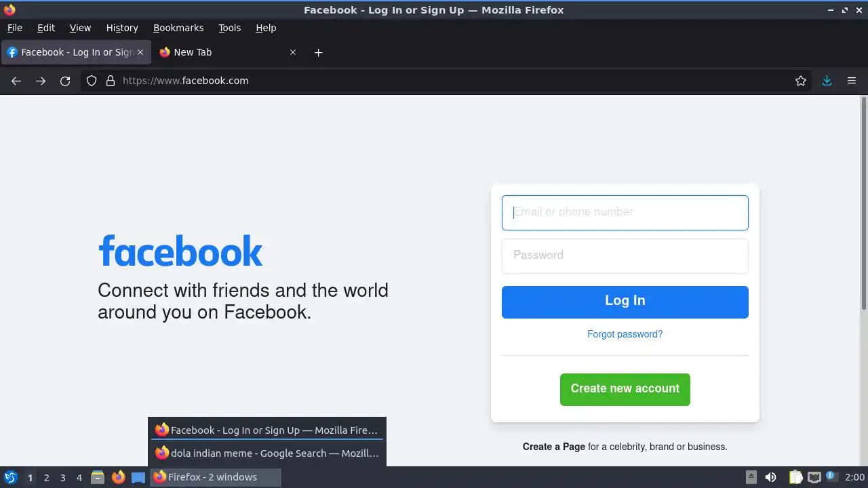Click the clock showing 2:00
868x488 pixels.
[854, 477]
